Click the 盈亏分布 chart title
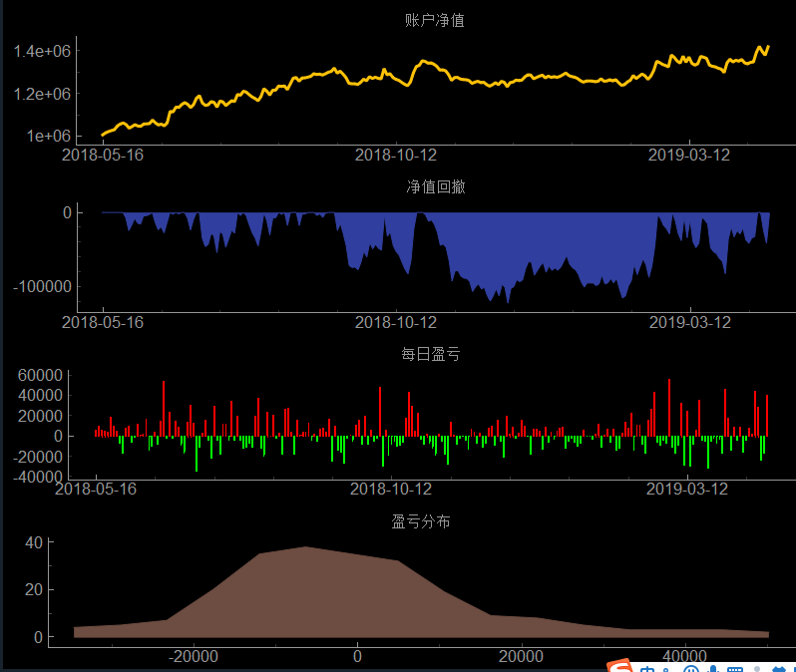Image resolution: width=796 pixels, height=672 pixels. click(x=420, y=521)
